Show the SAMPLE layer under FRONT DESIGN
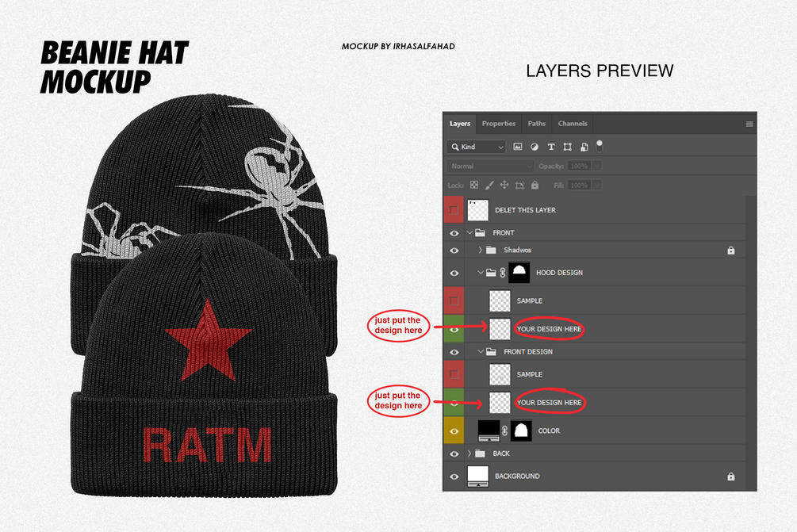 point(454,374)
